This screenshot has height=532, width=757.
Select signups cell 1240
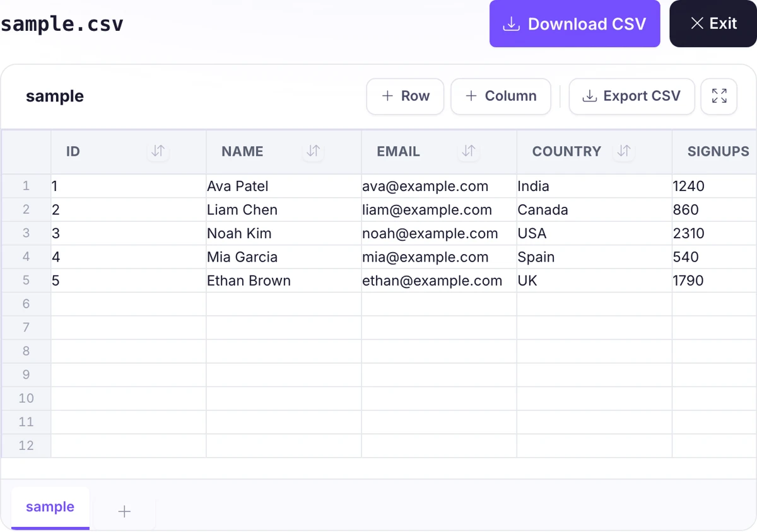(715, 186)
